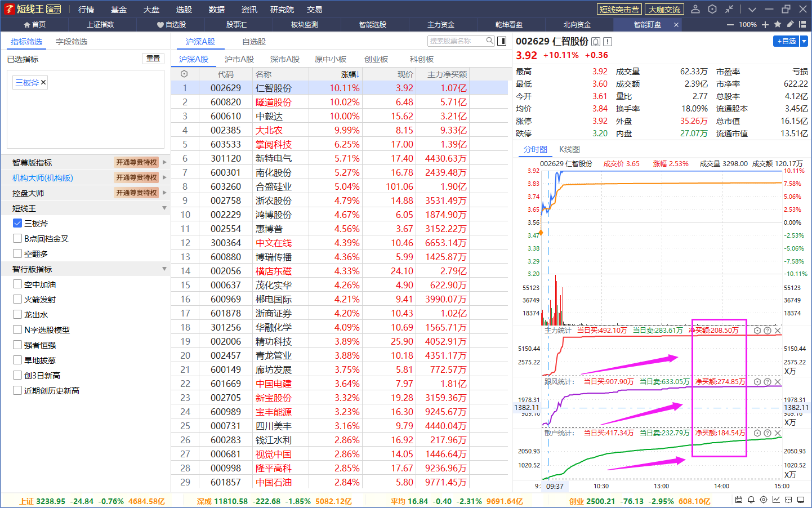Open settings for 散户统计 indicator panel
Viewport: 812px width, 508px height.
coord(757,433)
